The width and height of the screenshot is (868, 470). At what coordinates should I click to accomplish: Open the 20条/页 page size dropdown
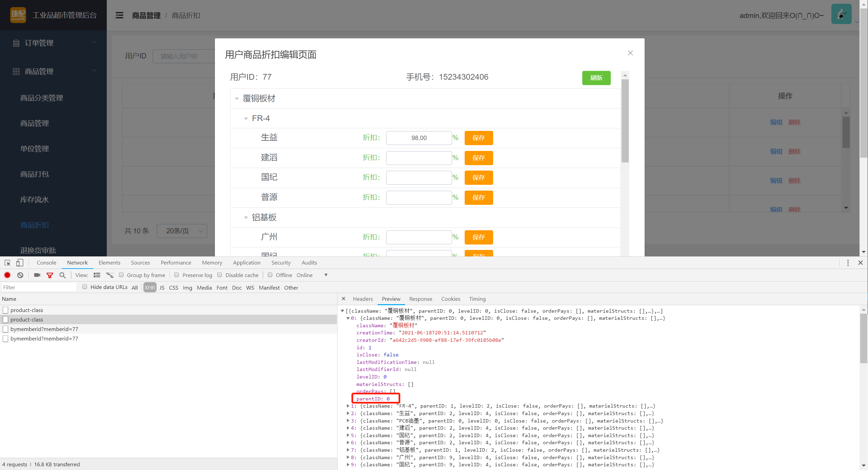[182, 231]
